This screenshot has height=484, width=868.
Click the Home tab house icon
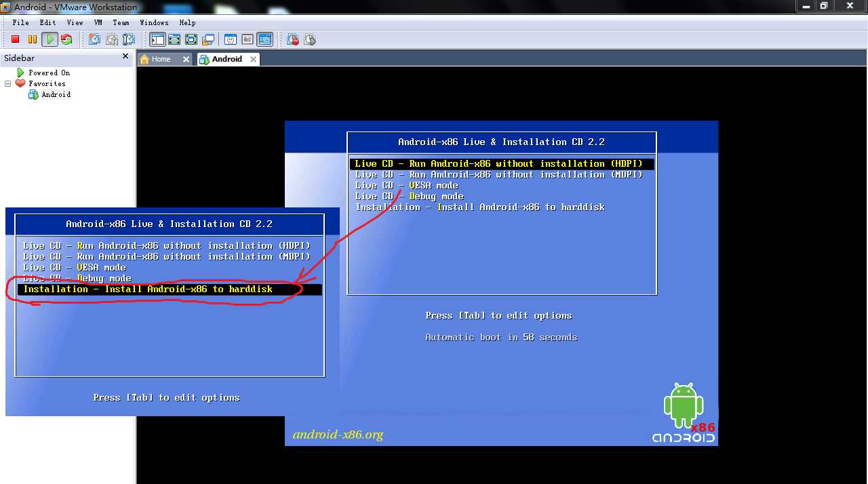coord(144,59)
